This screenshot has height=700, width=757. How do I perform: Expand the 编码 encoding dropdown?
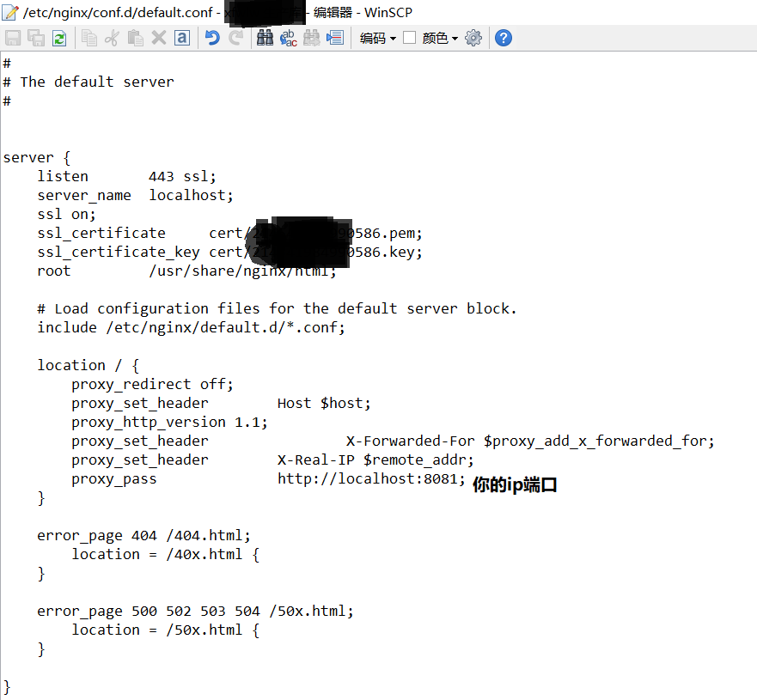(x=378, y=38)
